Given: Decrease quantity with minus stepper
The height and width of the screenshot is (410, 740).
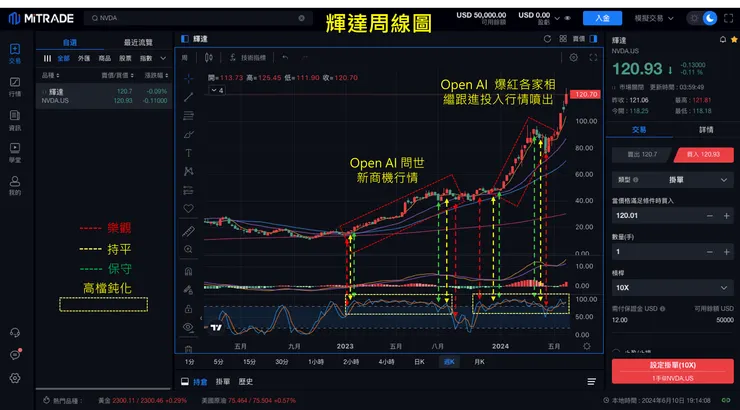Looking at the screenshot, I should [709, 252].
